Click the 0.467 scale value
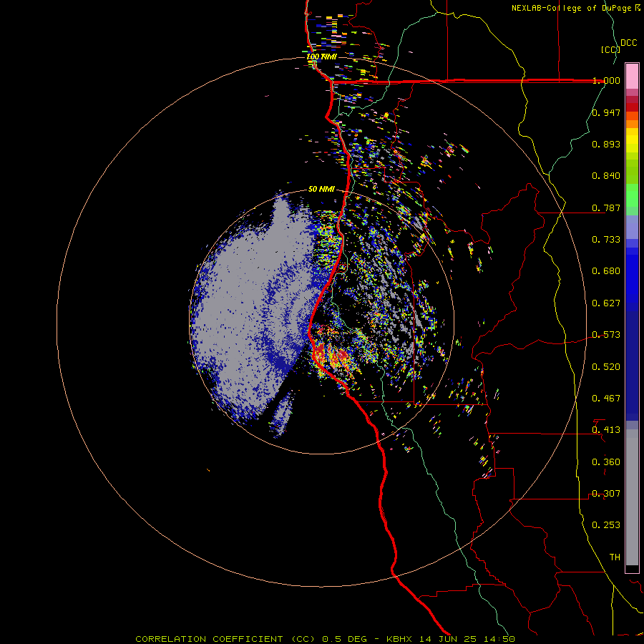The width and height of the screenshot is (644, 644). pos(606,399)
